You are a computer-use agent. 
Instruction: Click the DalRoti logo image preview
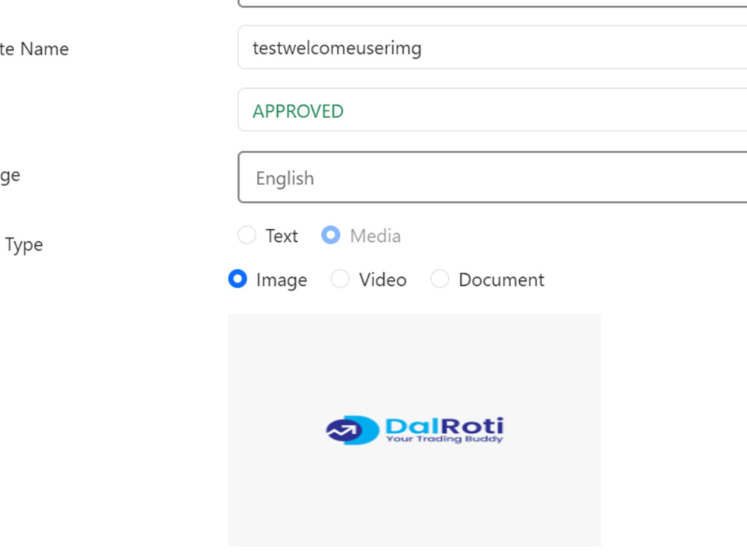[415, 430]
